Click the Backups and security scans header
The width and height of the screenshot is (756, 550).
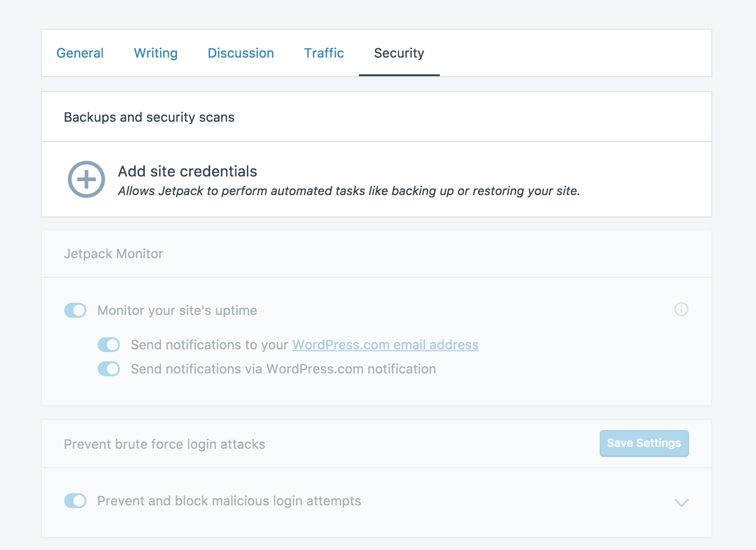click(149, 117)
